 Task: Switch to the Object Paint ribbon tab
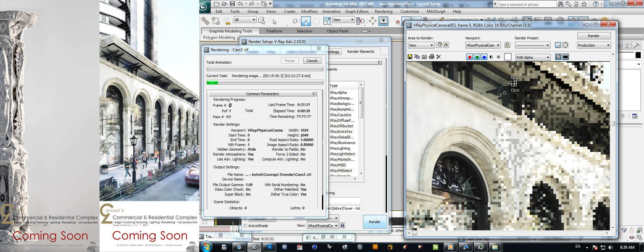(337, 31)
